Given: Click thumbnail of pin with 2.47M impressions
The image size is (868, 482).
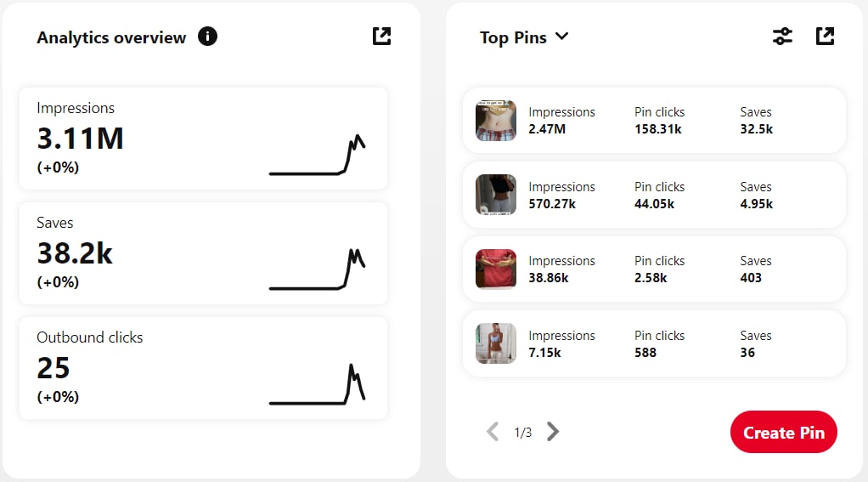Looking at the screenshot, I should coord(496,121).
